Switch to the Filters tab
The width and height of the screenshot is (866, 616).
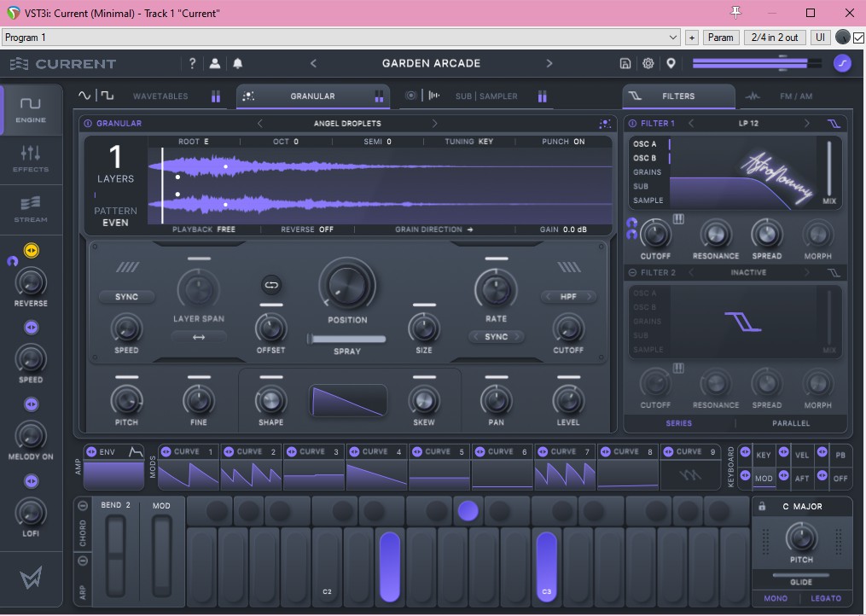click(x=678, y=96)
